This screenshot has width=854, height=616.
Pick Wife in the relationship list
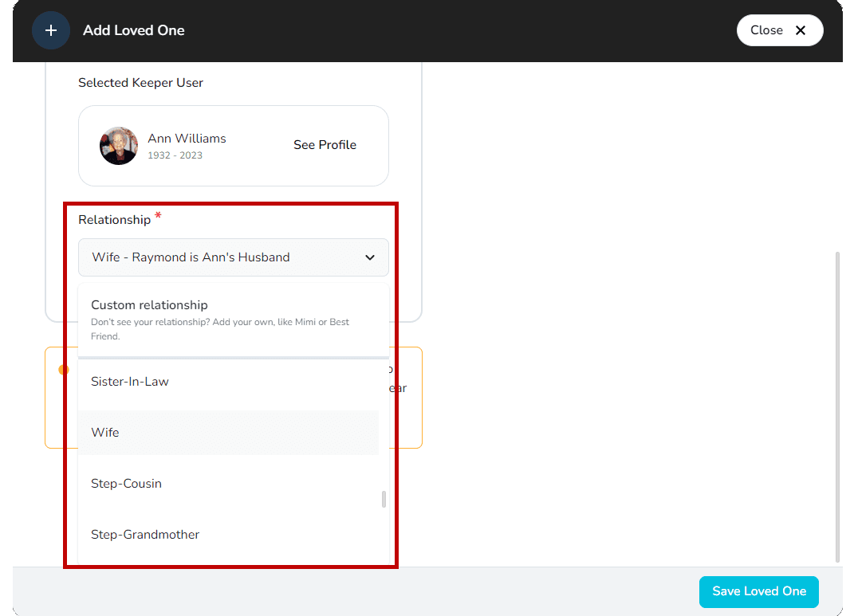coord(105,433)
